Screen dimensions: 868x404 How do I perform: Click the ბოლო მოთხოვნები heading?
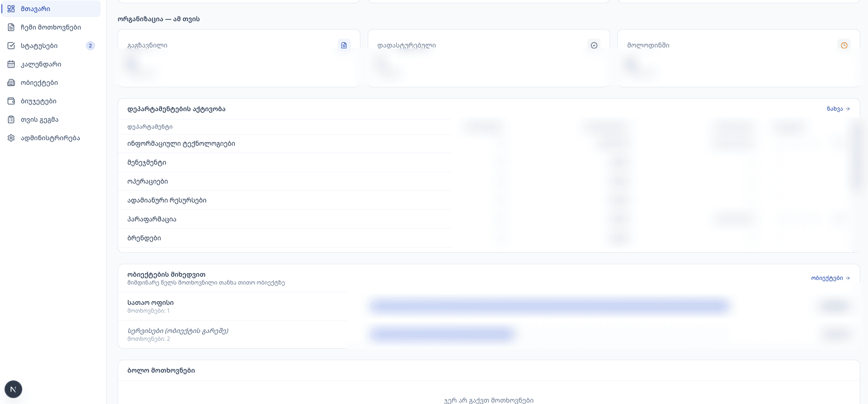pyautogui.click(x=161, y=370)
